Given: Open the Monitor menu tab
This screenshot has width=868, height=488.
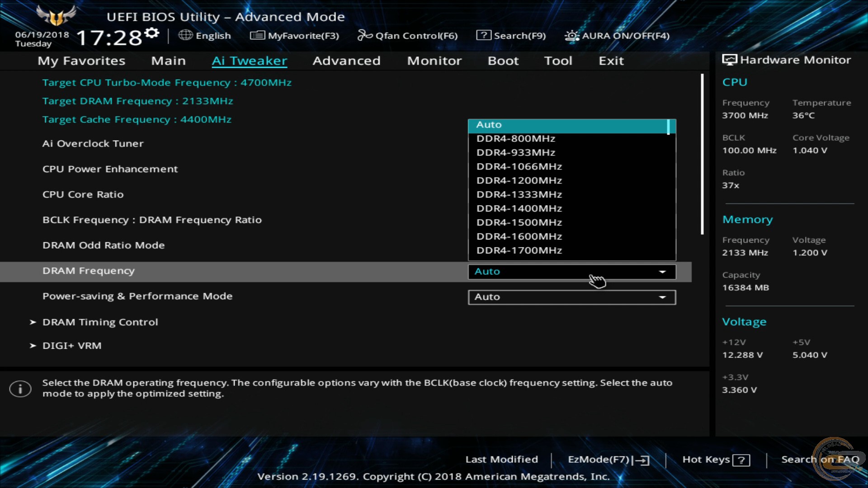Looking at the screenshot, I should pyautogui.click(x=434, y=60).
